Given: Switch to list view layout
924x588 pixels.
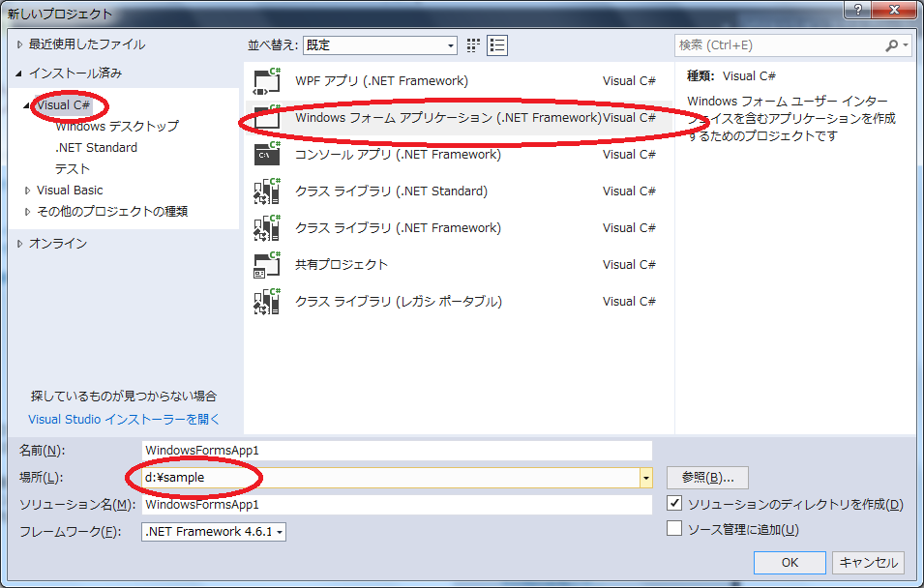Looking at the screenshot, I should (x=497, y=45).
